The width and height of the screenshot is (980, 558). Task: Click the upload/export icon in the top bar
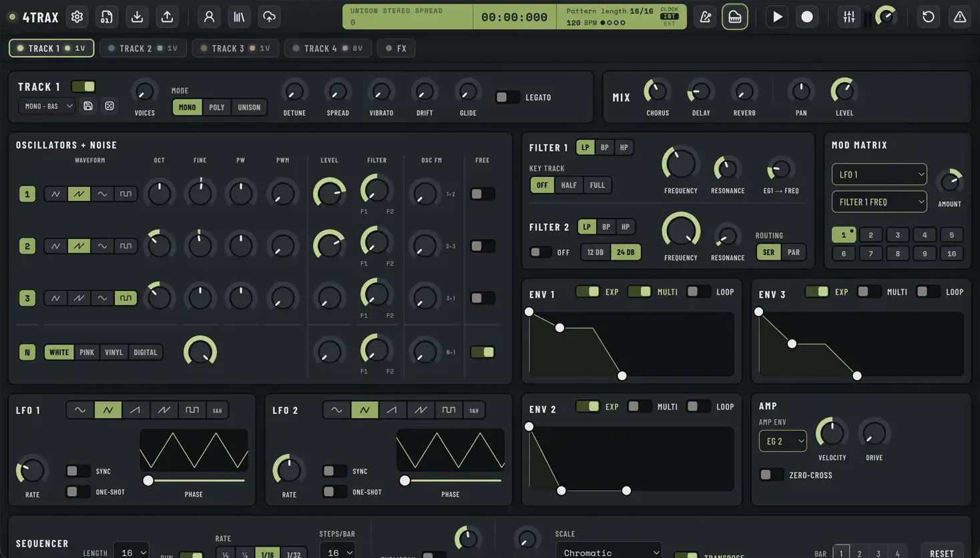[x=167, y=17]
